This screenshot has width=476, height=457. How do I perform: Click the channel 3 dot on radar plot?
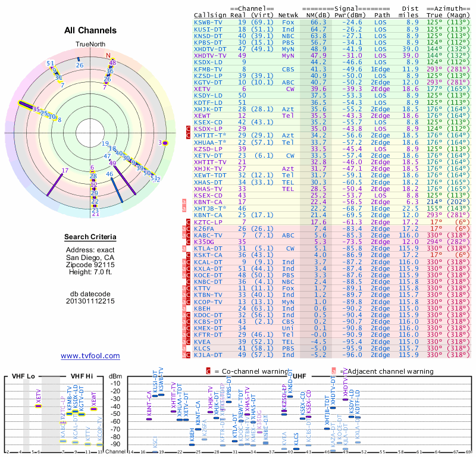coord(165,143)
